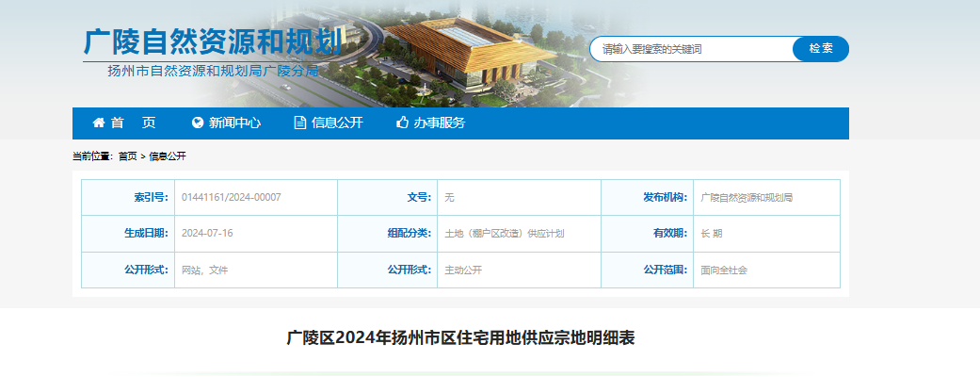The image size is (980, 377).
Task: Click the 广陵自然资源和规划局 publisher value
Action: 747,197
